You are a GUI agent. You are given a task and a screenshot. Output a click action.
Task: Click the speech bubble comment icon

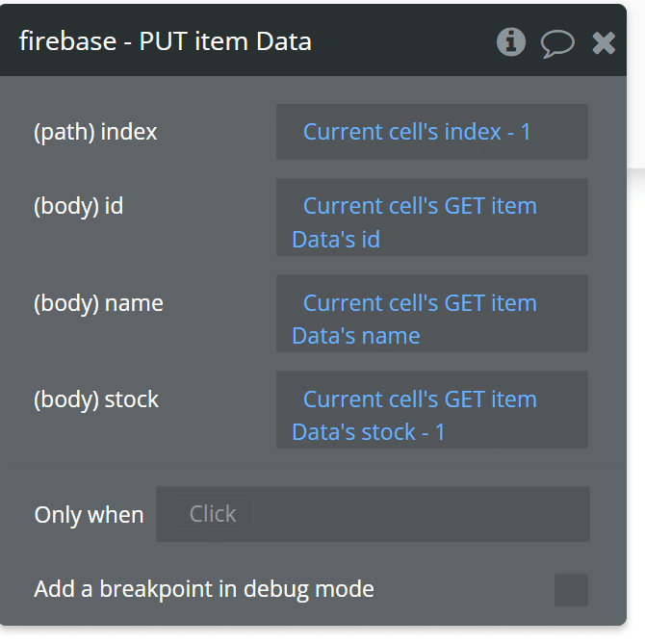(x=557, y=43)
